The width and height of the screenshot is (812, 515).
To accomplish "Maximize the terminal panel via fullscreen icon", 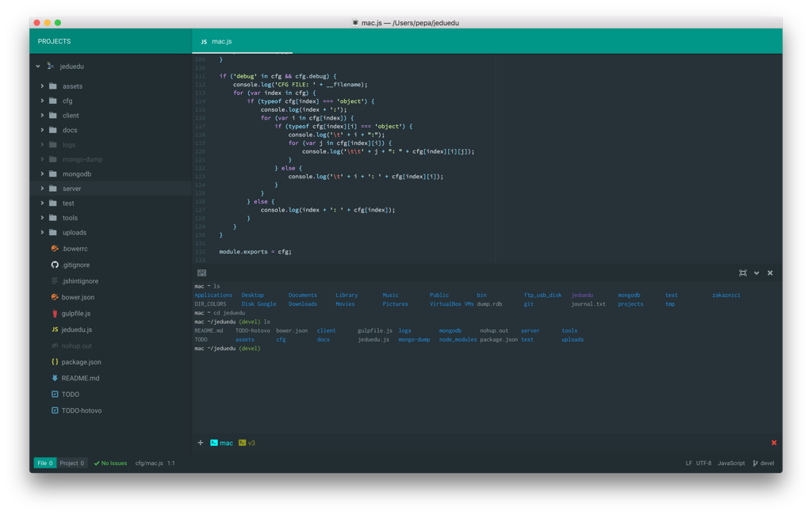I will 743,273.
